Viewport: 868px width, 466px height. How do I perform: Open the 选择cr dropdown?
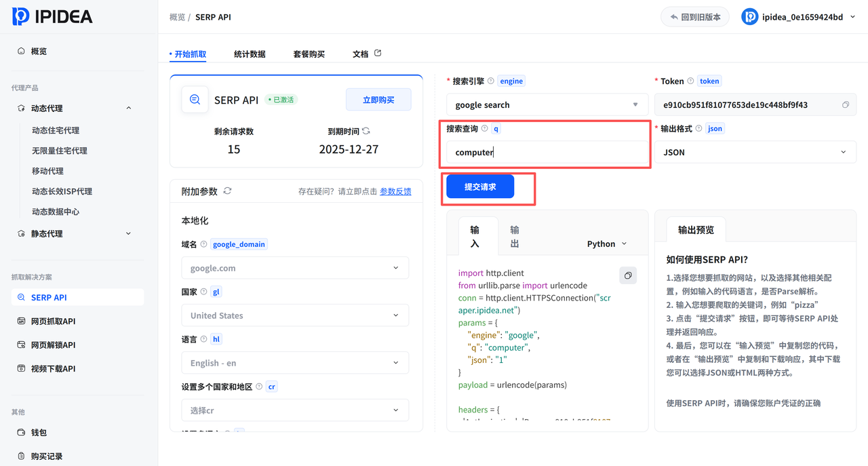point(295,410)
